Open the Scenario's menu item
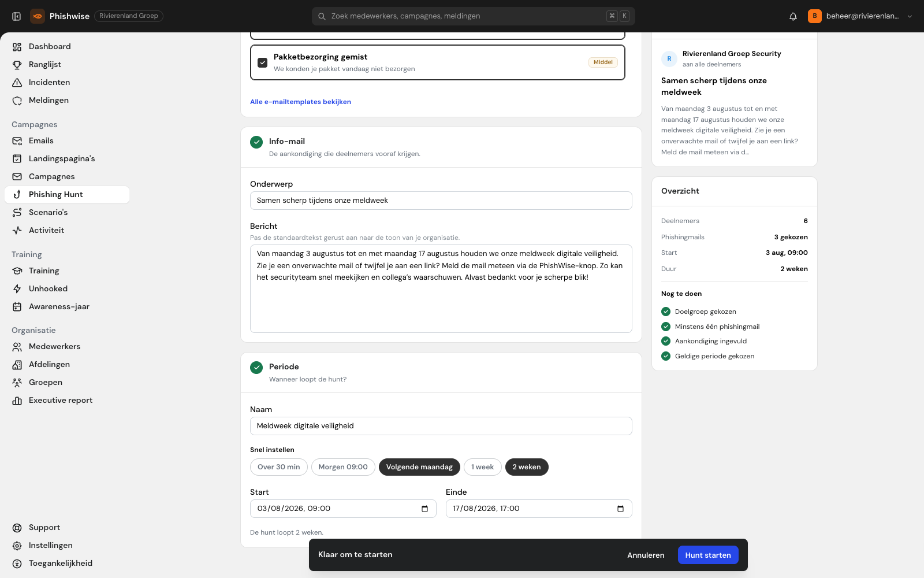 pos(67,213)
